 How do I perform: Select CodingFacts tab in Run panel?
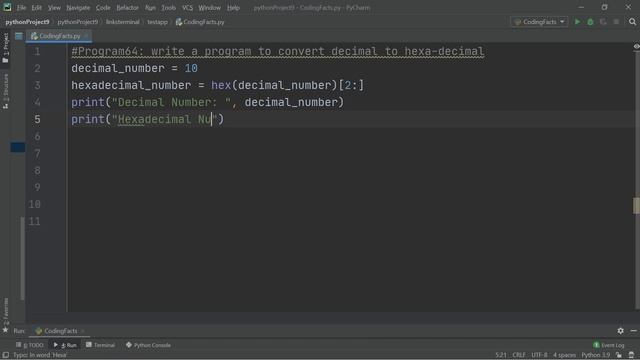pyautogui.click(x=60, y=331)
